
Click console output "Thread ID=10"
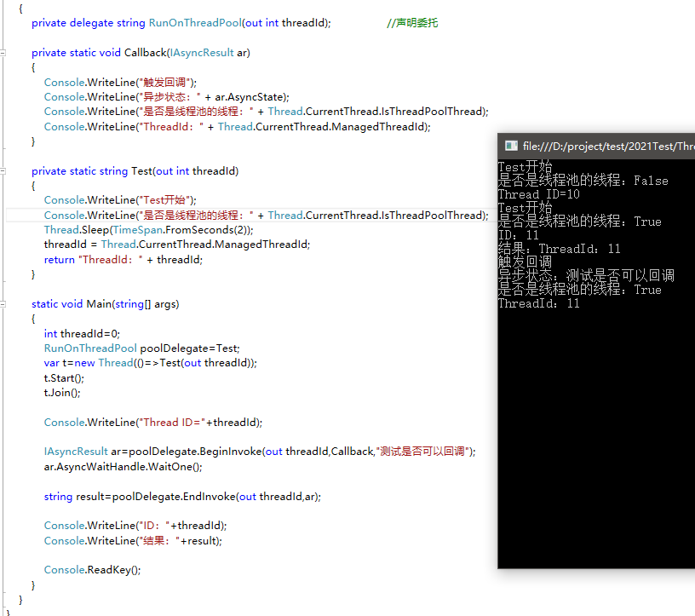[x=538, y=195]
